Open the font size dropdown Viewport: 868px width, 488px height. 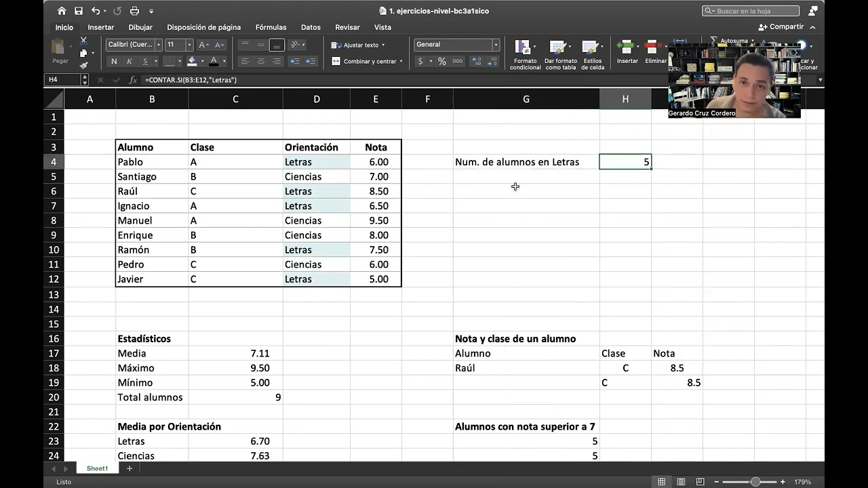[189, 45]
